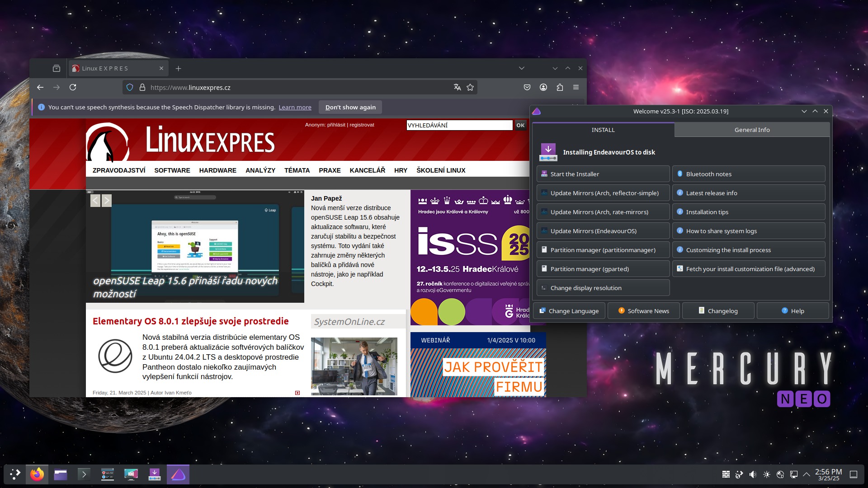Open Firefox hamburger application menu
The image size is (868, 488).
pos(576,87)
